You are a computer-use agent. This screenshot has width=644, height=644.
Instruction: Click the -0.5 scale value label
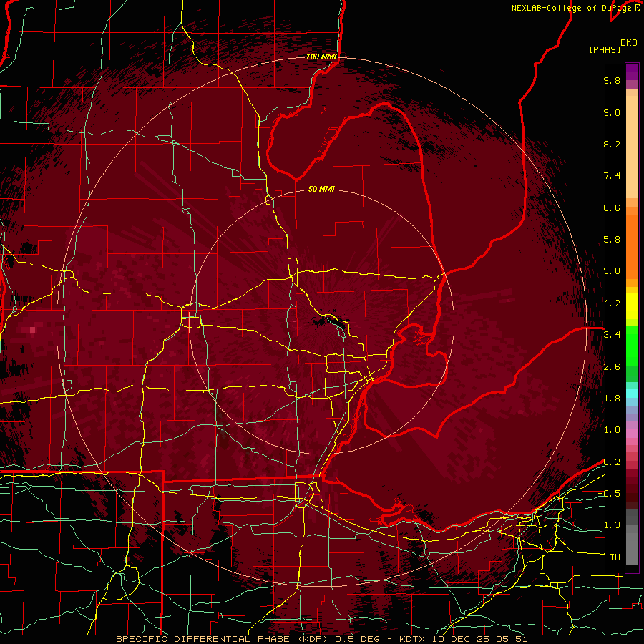pyautogui.click(x=609, y=494)
